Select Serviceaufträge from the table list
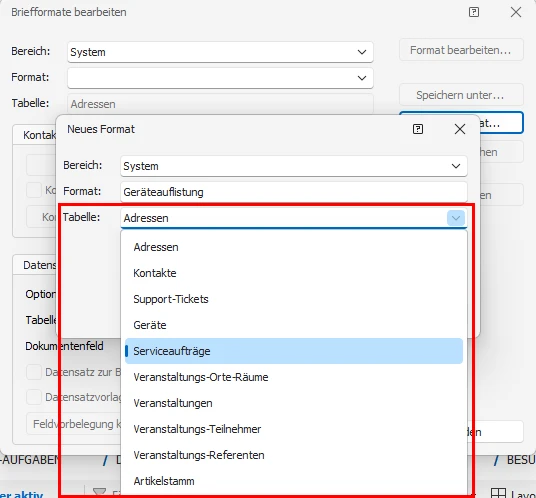The height and width of the screenshot is (498, 536). pyautogui.click(x=294, y=351)
